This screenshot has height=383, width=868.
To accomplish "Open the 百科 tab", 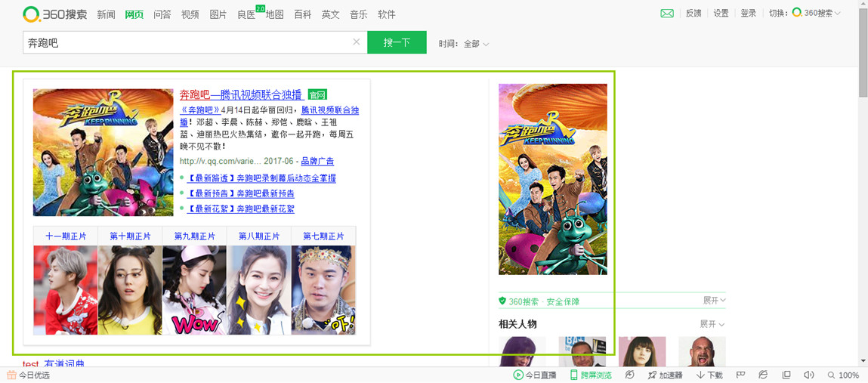I will pyautogui.click(x=302, y=15).
